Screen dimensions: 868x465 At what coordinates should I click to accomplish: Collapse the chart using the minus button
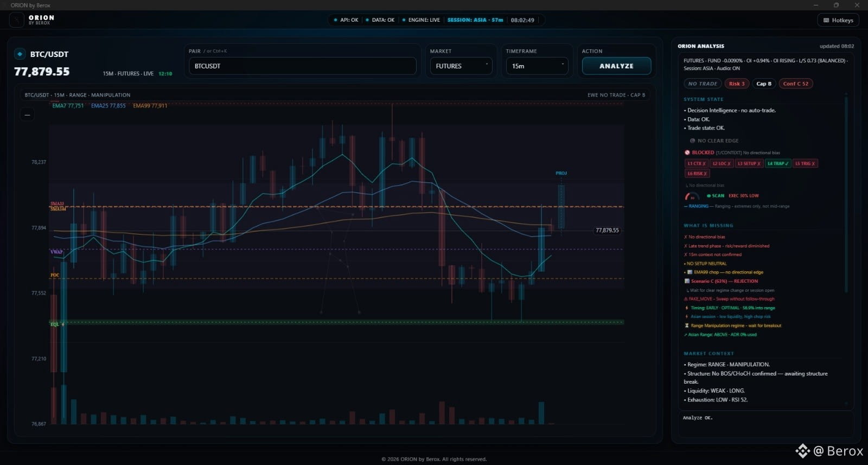27,114
